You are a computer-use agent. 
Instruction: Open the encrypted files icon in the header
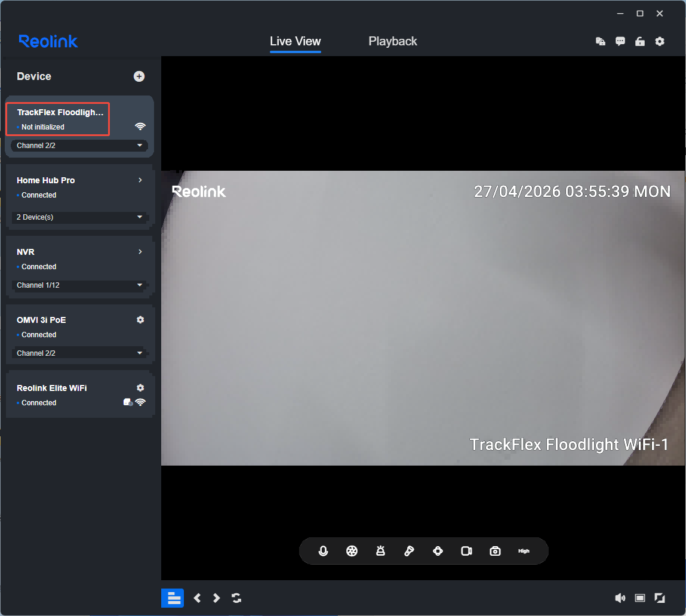pos(601,42)
